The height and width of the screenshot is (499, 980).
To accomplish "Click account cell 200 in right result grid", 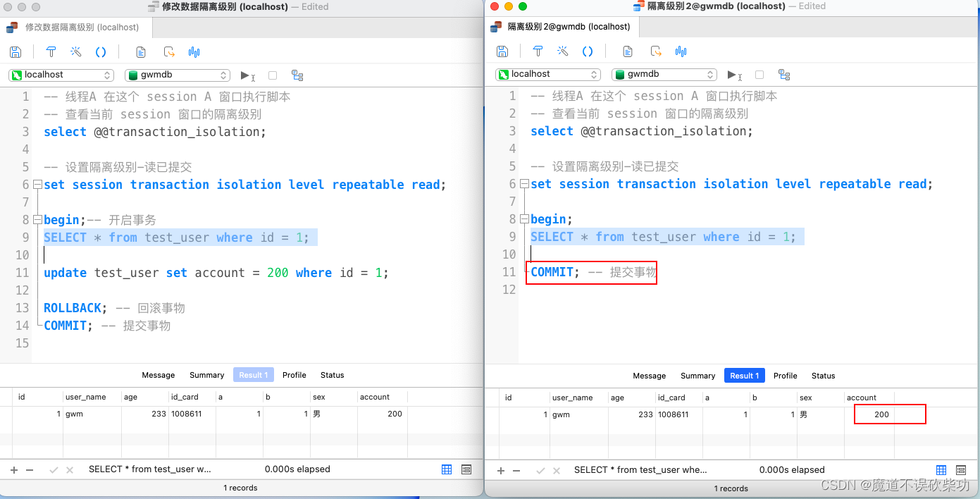I will pos(869,414).
